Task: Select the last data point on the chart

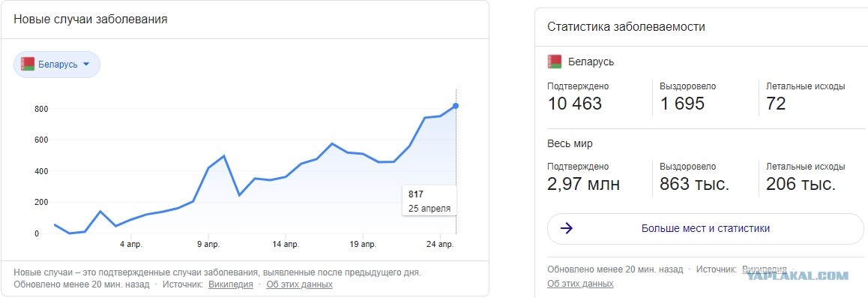Action: 456,106
